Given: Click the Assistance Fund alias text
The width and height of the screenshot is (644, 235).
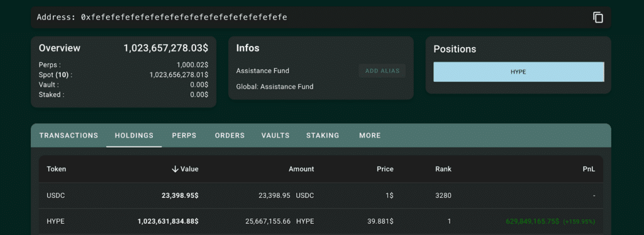Looking at the screenshot, I should pos(262,70).
